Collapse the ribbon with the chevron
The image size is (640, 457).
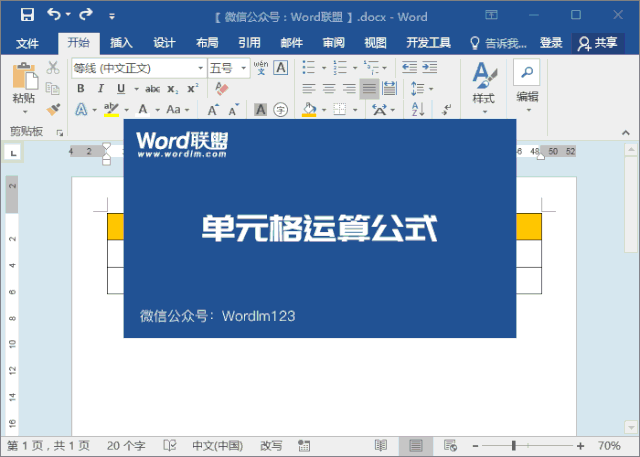point(626,133)
